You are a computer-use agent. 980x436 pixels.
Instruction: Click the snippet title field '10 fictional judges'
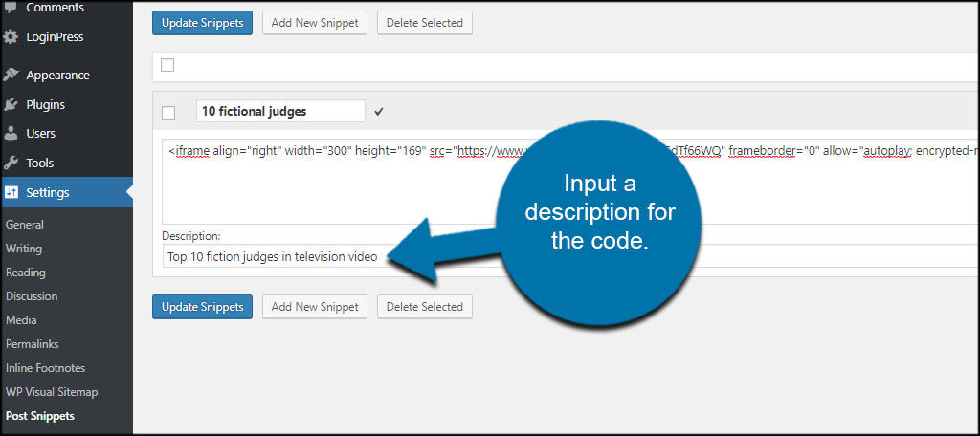pos(279,112)
